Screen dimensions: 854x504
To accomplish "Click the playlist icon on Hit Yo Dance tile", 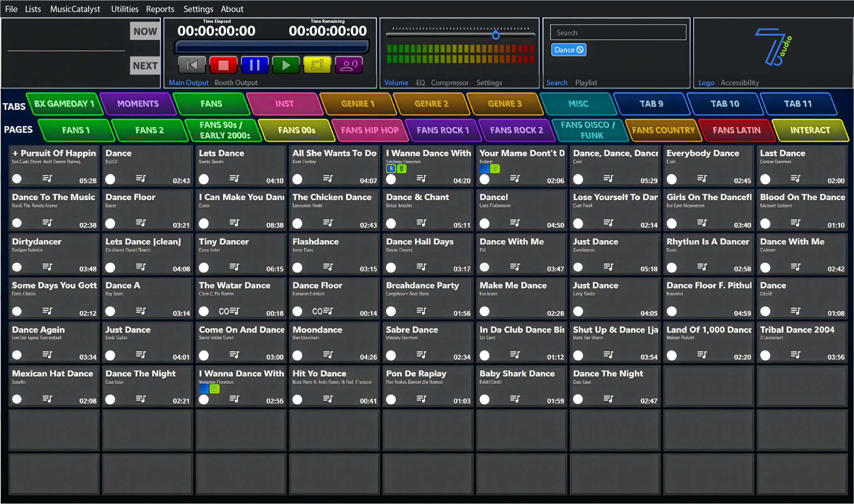I will 328,399.
